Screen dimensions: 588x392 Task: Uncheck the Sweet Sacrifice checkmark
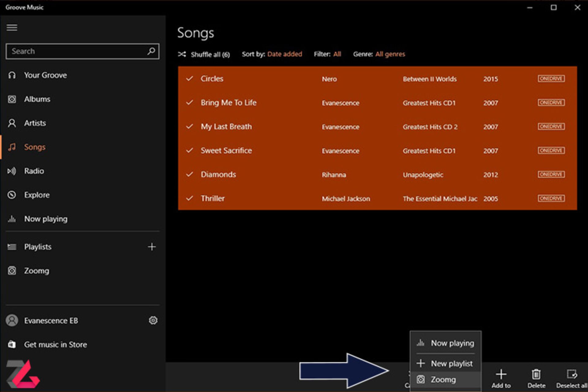pos(190,150)
